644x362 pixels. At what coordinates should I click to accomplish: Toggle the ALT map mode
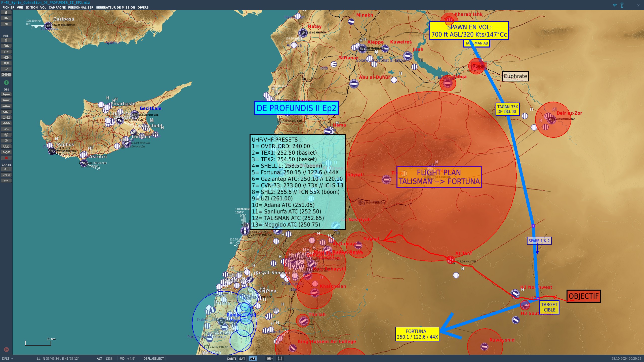tap(253, 359)
